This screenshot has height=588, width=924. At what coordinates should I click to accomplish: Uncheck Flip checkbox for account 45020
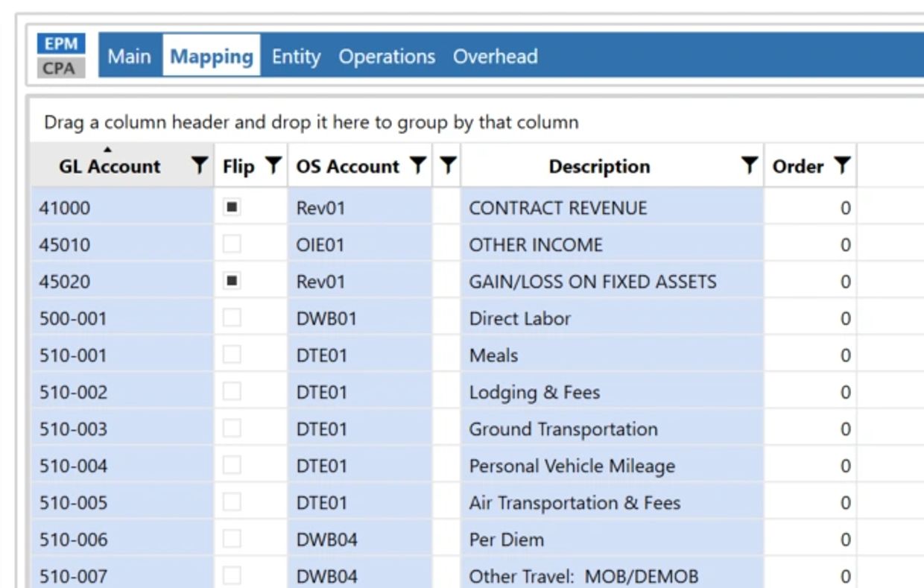pos(232,281)
